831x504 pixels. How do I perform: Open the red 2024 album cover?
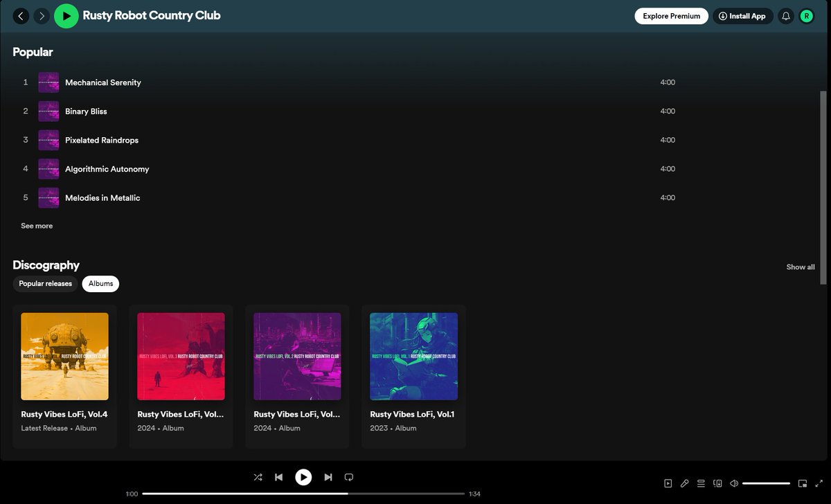click(181, 357)
